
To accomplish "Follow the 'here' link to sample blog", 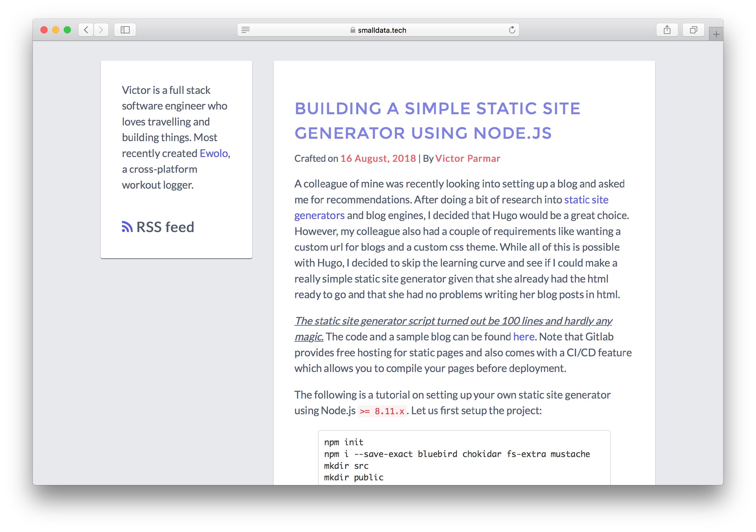I will 524,337.
